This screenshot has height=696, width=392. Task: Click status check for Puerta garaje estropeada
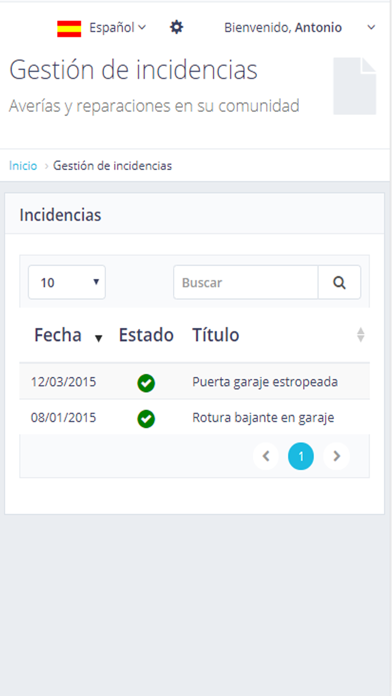(x=146, y=383)
